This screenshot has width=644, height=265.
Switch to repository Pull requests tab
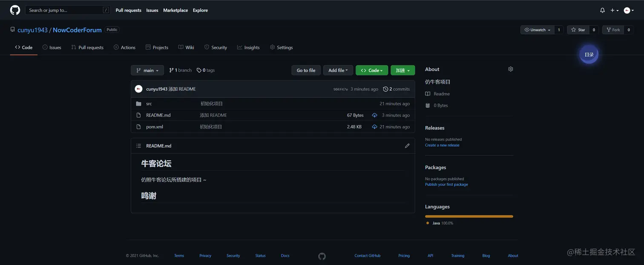click(x=87, y=47)
